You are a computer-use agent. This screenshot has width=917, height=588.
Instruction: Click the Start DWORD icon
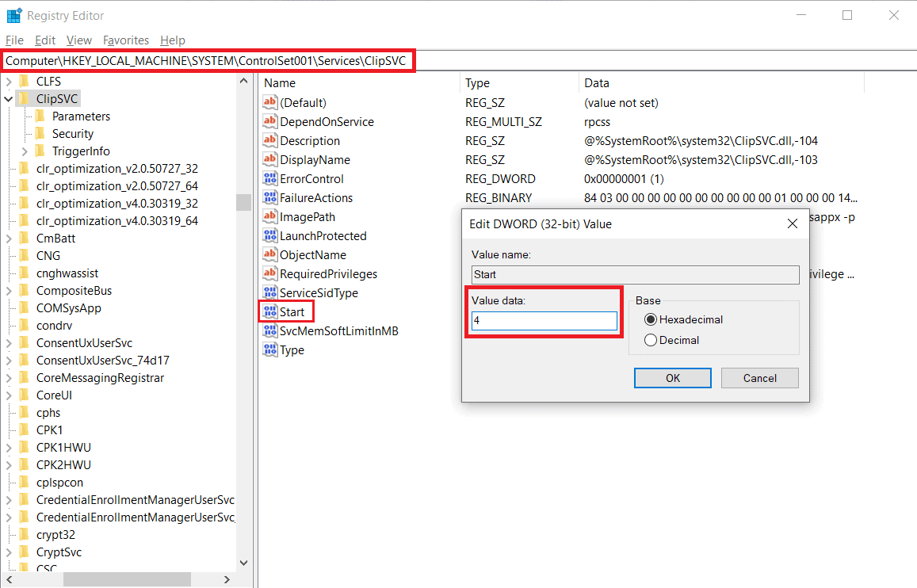coord(269,311)
